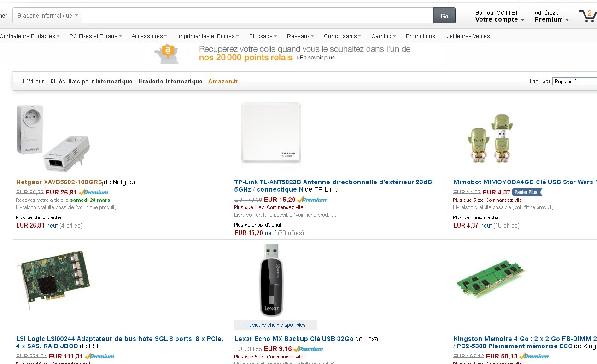
Task: Open the Trier par Popularité dropdown
Action: tap(574, 82)
